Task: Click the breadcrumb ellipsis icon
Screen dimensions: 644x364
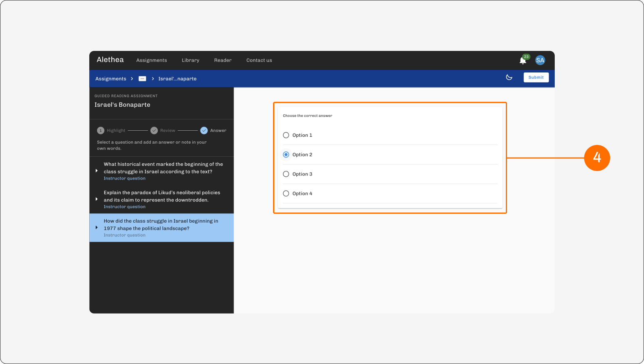Action: pyautogui.click(x=142, y=79)
